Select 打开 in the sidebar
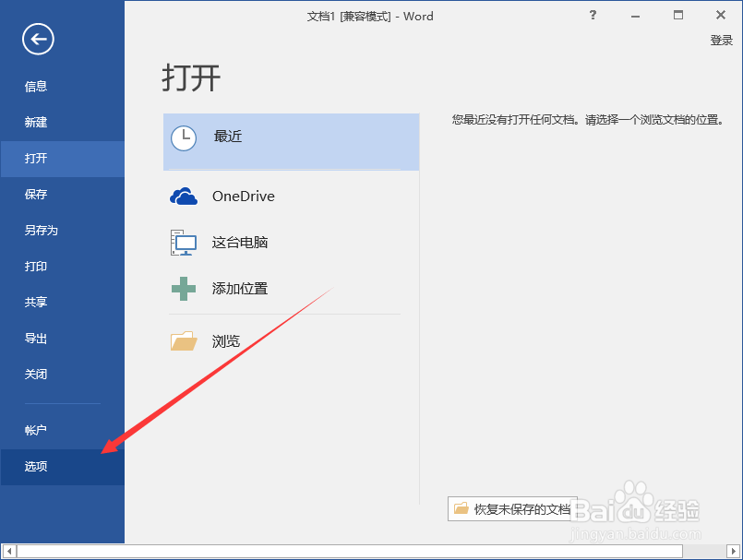743x560 pixels. (x=62, y=159)
